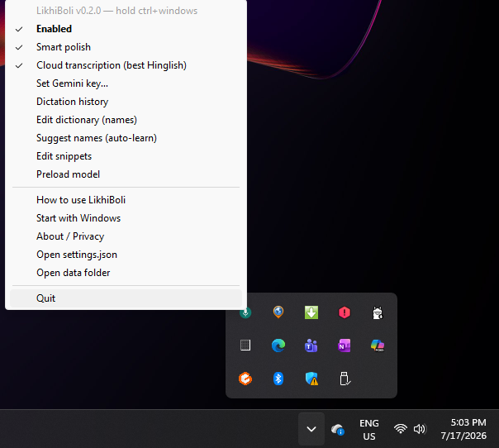Open the red hexagon alert tray icon
The width and height of the screenshot is (499, 448).
click(345, 312)
